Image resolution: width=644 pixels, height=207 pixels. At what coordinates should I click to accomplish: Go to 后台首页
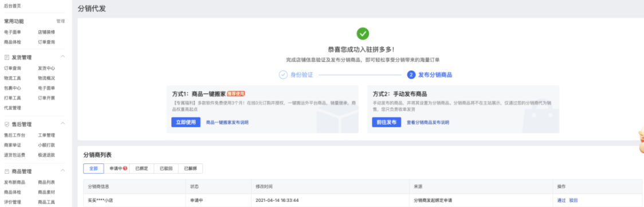pos(12,6)
